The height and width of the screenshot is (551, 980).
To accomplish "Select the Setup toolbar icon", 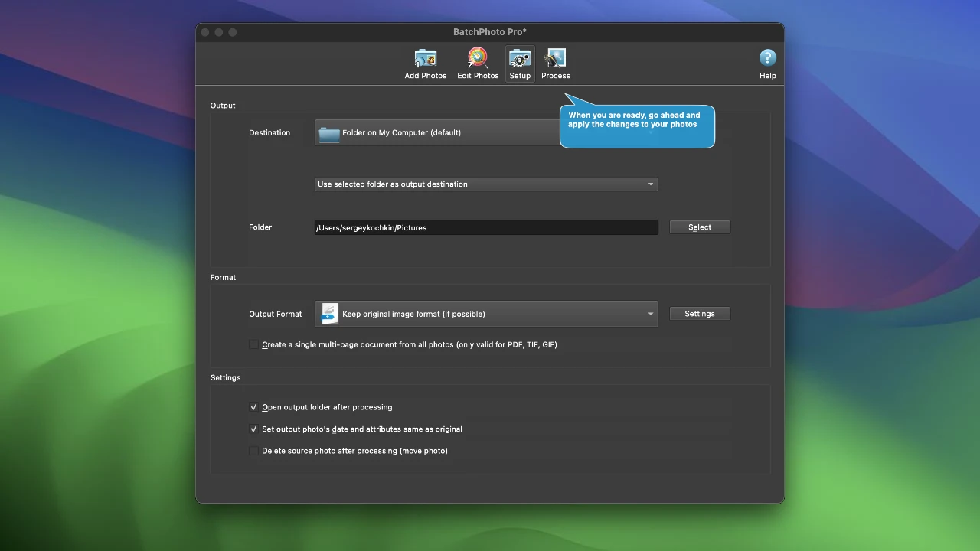I will coord(520,64).
